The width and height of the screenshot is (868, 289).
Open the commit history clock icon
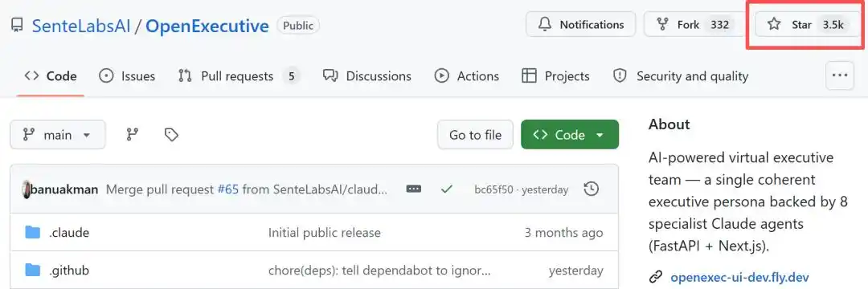pos(592,189)
